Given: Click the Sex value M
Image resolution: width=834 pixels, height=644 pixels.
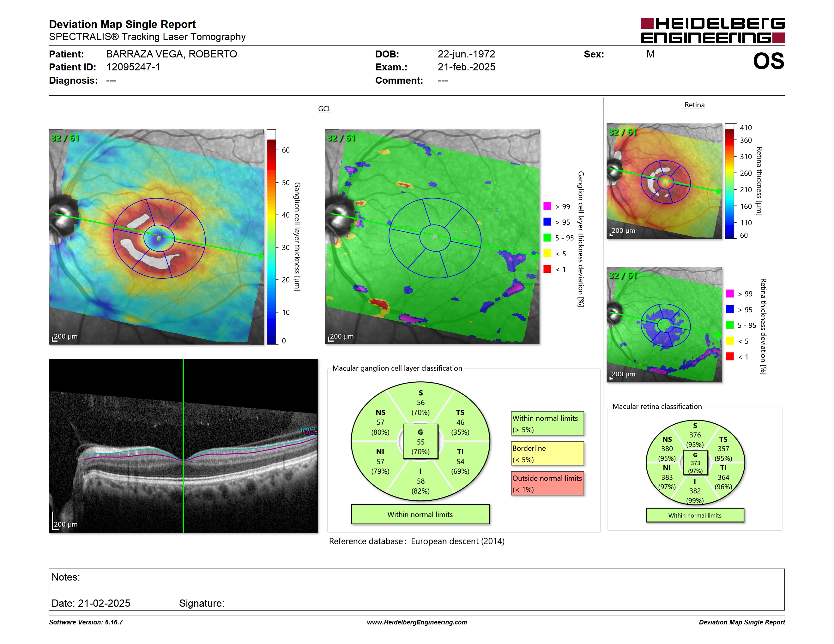Looking at the screenshot, I should point(650,54).
